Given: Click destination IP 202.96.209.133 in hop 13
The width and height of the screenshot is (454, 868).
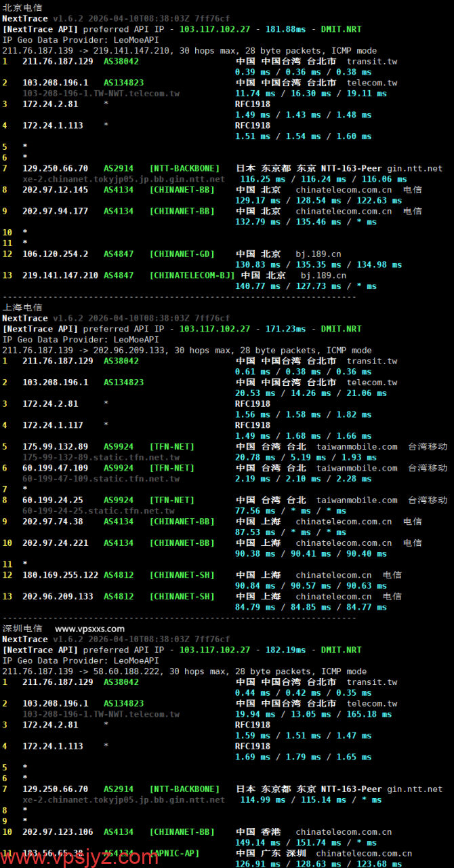Looking at the screenshot, I should point(58,597).
